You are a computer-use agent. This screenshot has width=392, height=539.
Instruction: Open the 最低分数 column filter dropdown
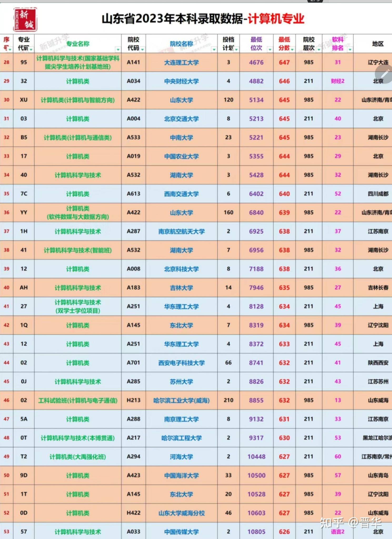292,49
